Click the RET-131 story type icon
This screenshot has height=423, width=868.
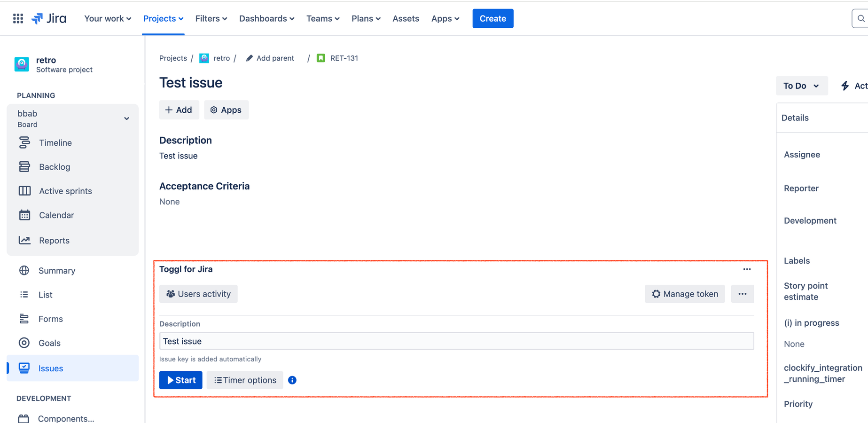[x=321, y=58]
